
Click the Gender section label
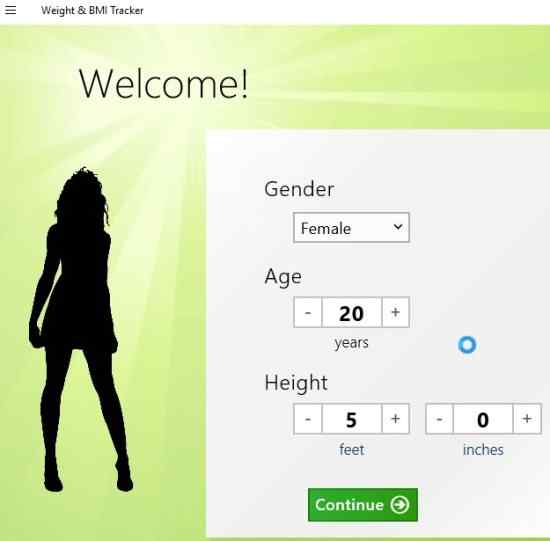pos(299,189)
